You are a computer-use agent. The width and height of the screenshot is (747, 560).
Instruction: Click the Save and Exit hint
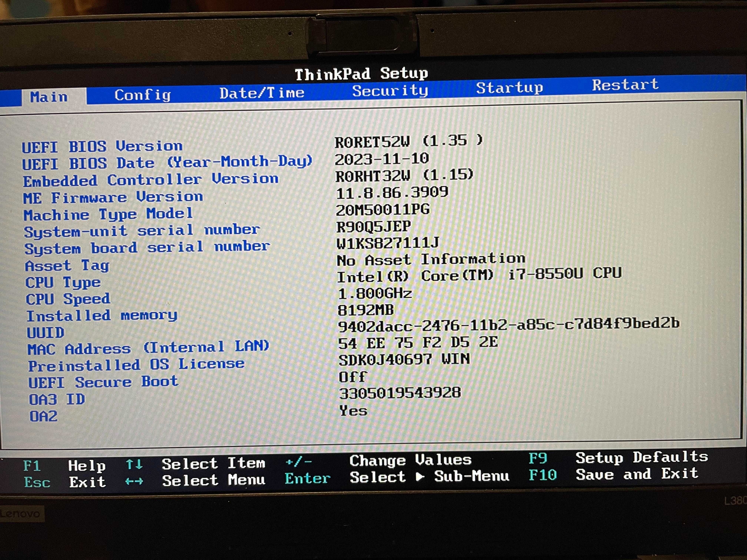(637, 474)
